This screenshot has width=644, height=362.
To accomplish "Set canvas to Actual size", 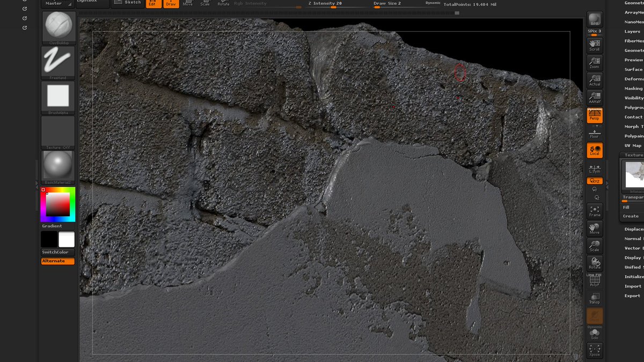I will click(595, 80).
